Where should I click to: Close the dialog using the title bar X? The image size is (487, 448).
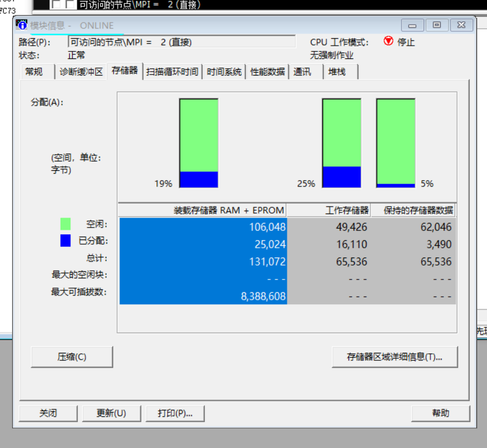coord(462,25)
